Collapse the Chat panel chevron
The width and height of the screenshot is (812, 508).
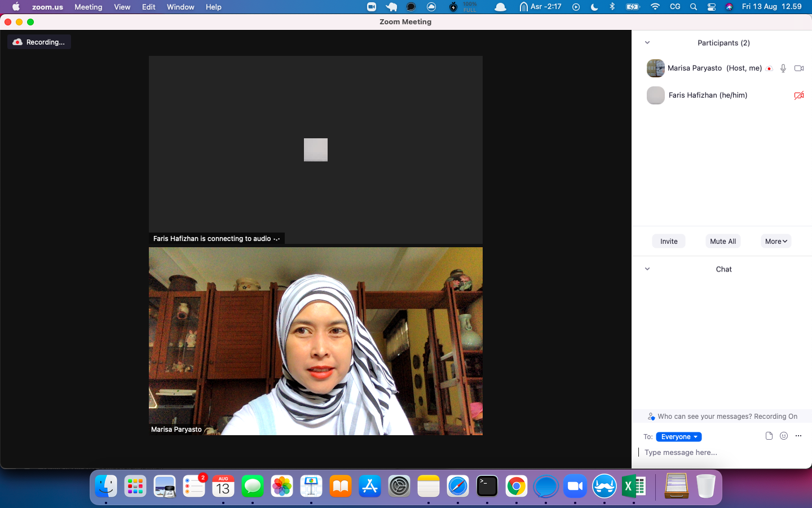[x=647, y=269]
